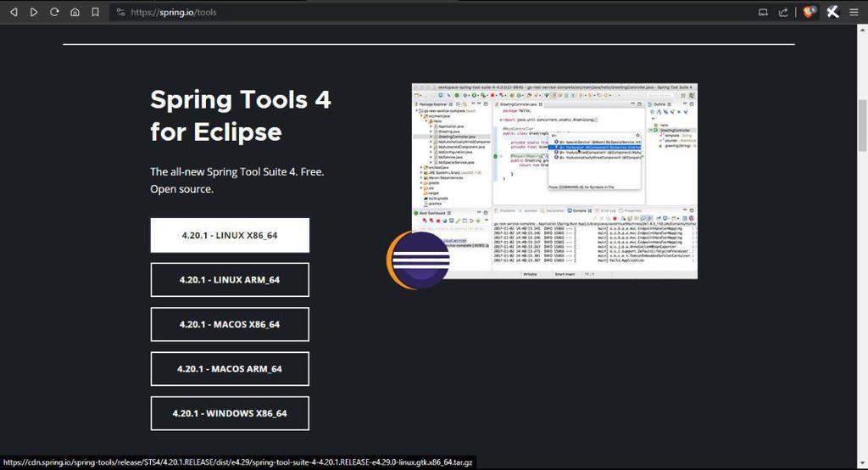Bookmark this page
The height and width of the screenshot is (470, 868).
coord(95,12)
